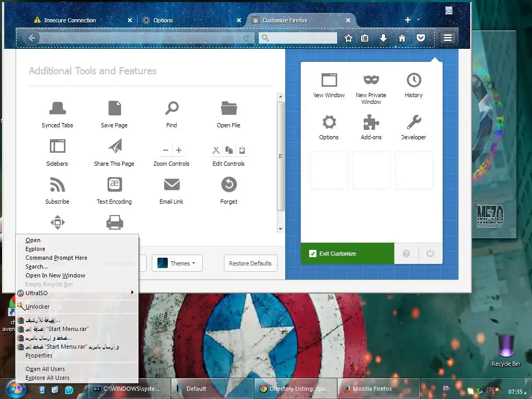This screenshot has height=399, width=532.
Task: Click the search input field
Action: click(x=298, y=38)
